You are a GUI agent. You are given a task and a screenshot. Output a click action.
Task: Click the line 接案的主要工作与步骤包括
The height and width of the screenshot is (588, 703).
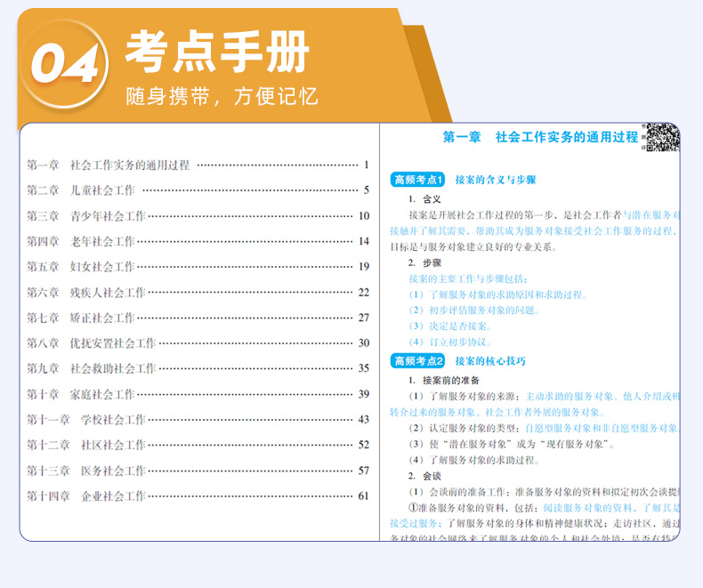coord(468,278)
